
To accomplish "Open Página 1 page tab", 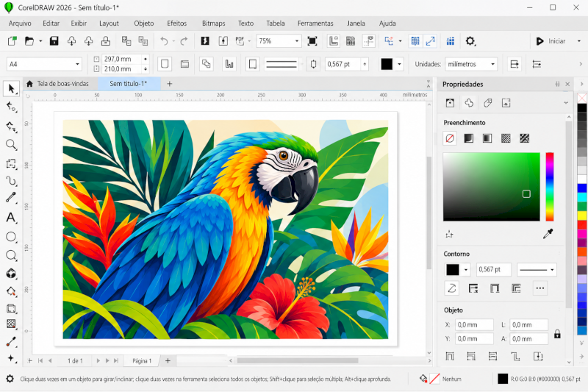I will tap(142, 361).
